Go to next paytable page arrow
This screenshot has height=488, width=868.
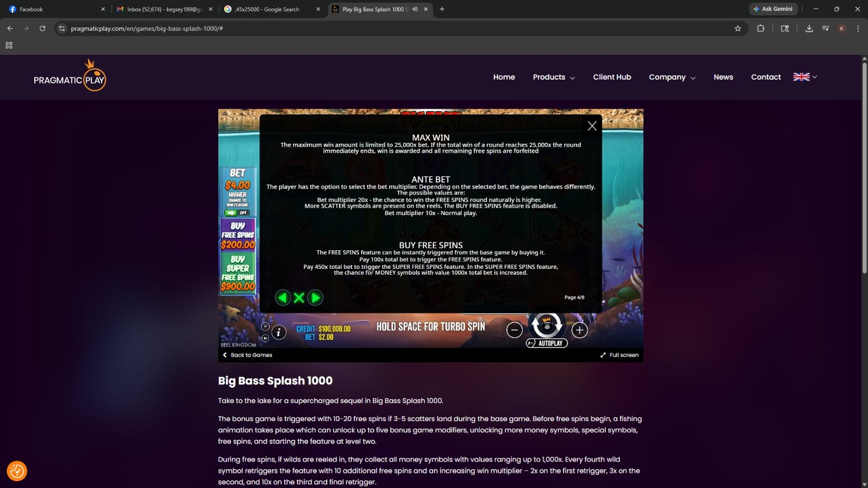[x=315, y=298]
